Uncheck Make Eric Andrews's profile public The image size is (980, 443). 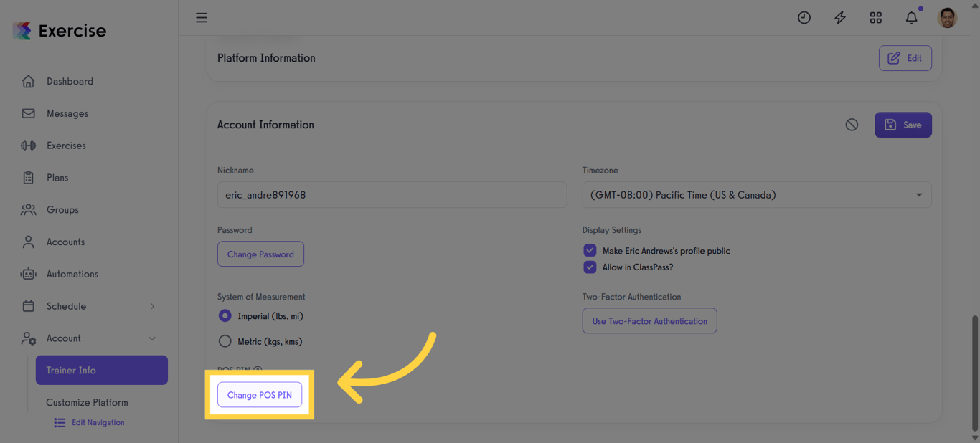pyautogui.click(x=590, y=251)
